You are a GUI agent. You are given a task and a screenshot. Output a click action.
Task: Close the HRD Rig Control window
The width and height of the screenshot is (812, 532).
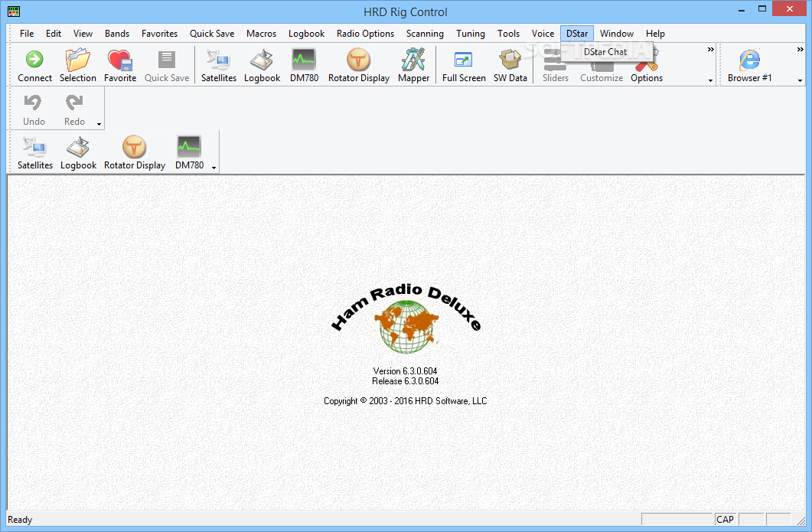[790, 9]
